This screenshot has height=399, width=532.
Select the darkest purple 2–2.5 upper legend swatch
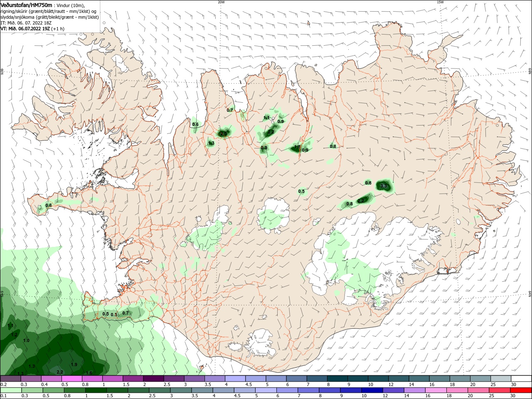tap(153, 379)
